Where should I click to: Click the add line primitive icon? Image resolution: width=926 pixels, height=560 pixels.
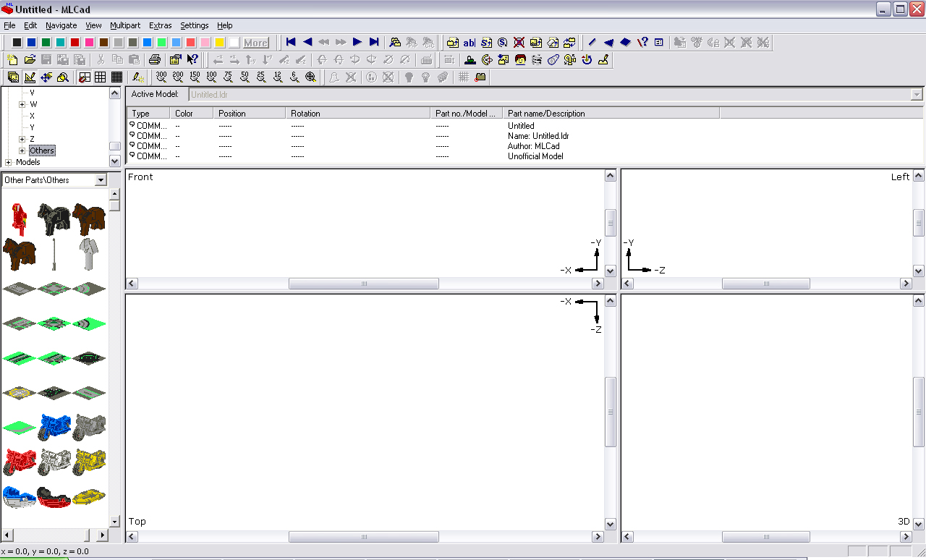tap(592, 43)
